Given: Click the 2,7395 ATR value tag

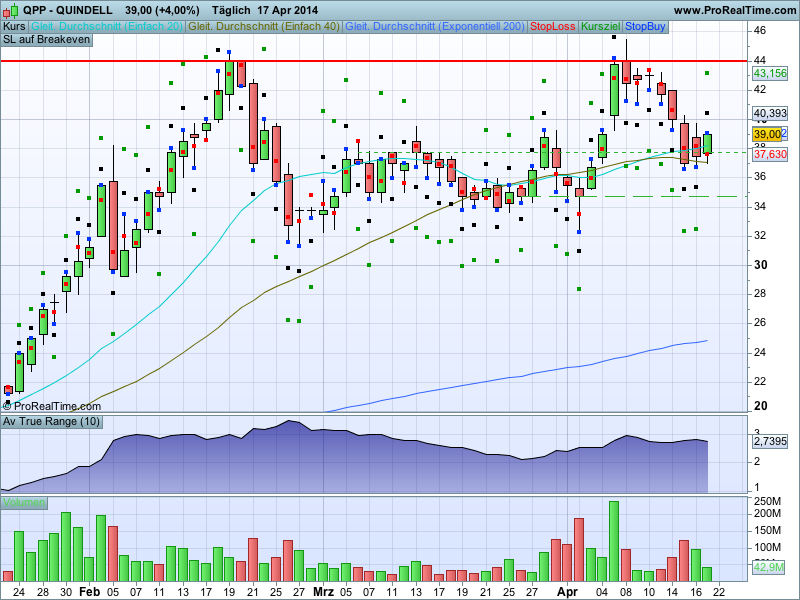Looking at the screenshot, I should pos(770,441).
